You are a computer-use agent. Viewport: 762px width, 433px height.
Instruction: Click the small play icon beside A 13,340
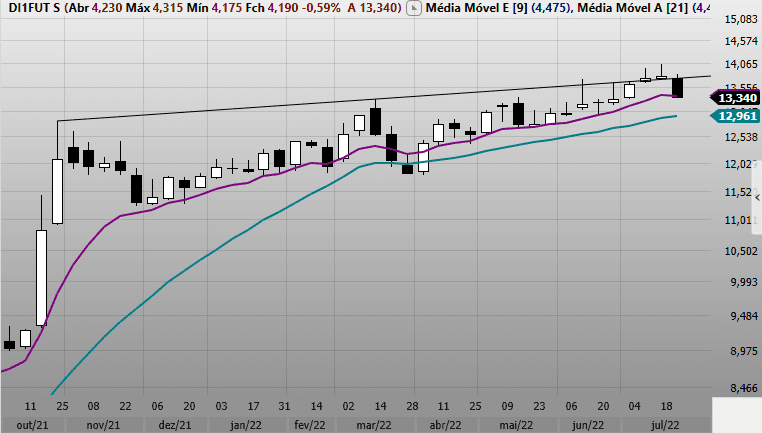(414, 8)
